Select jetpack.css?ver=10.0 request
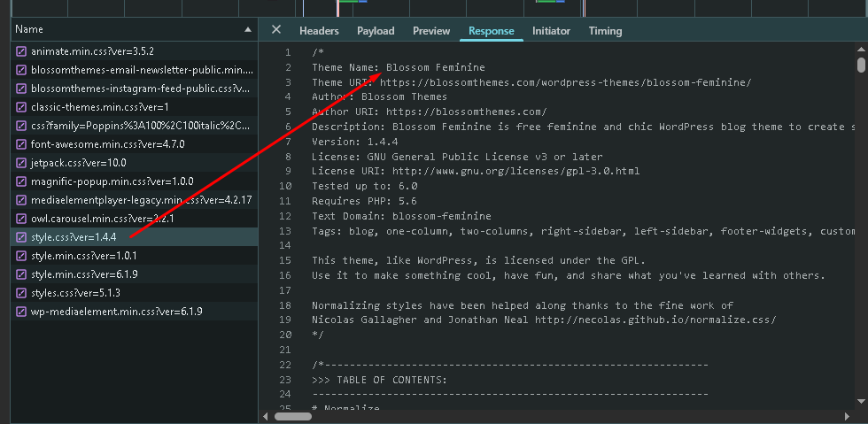868x424 pixels. [x=134, y=163]
